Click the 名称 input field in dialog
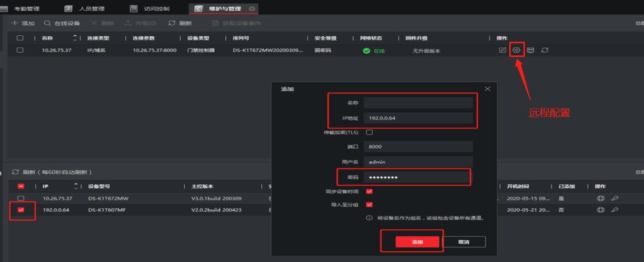Image resolution: width=644 pixels, height=262 pixels. (418, 103)
